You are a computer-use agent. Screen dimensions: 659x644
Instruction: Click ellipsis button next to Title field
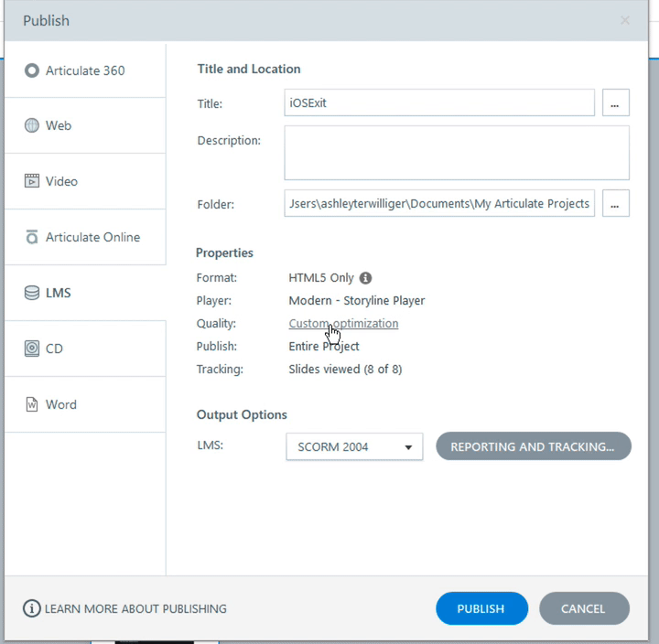pyautogui.click(x=615, y=103)
